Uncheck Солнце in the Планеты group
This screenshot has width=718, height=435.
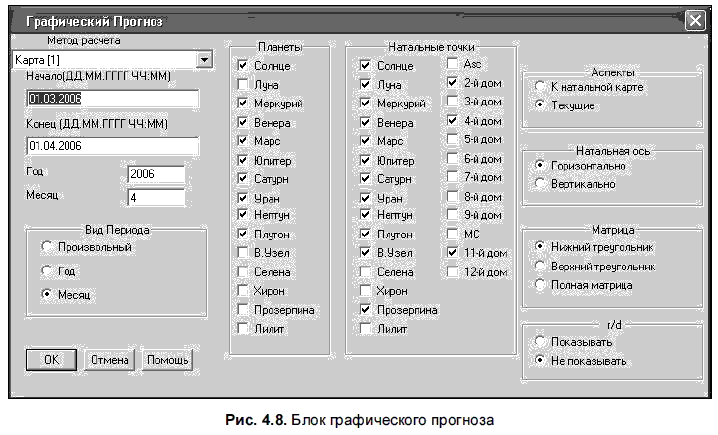pos(243,65)
